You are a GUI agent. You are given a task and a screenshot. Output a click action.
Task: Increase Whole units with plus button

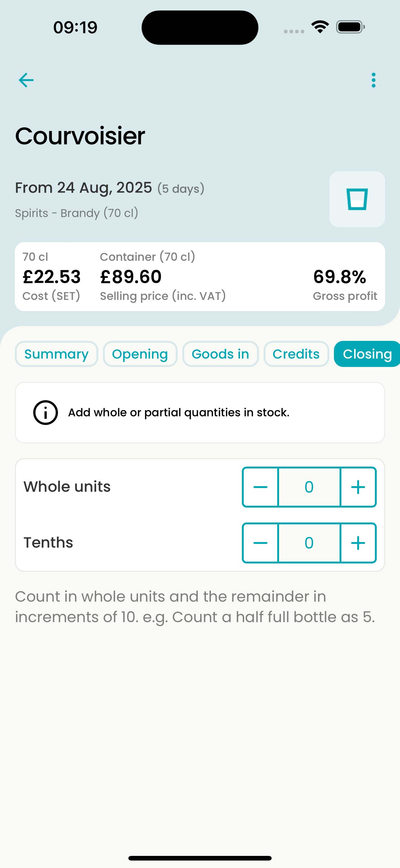click(358, 487)
